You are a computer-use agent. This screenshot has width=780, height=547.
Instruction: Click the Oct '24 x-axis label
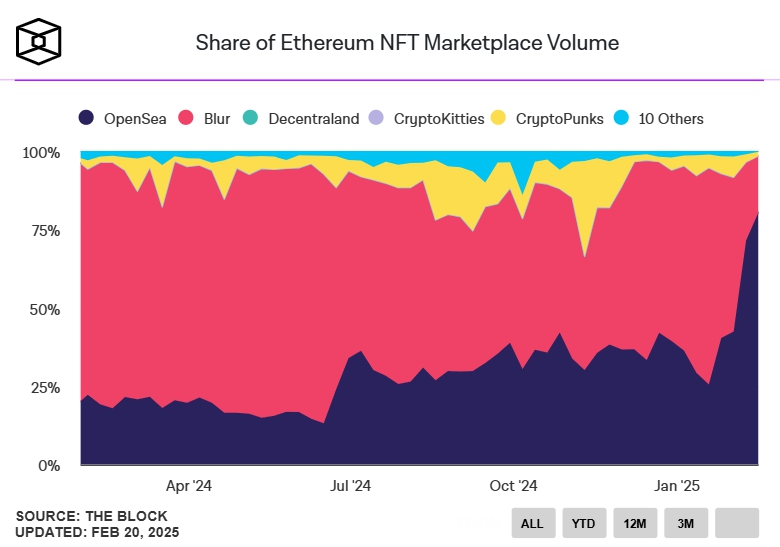[x=515, y=486]
